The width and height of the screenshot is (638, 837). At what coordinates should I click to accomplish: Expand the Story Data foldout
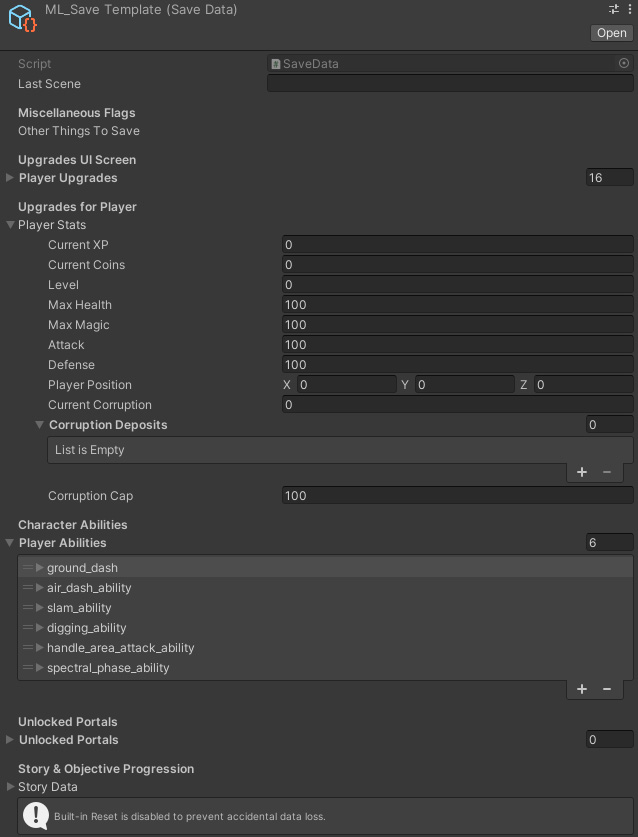(x=10, y=787)
